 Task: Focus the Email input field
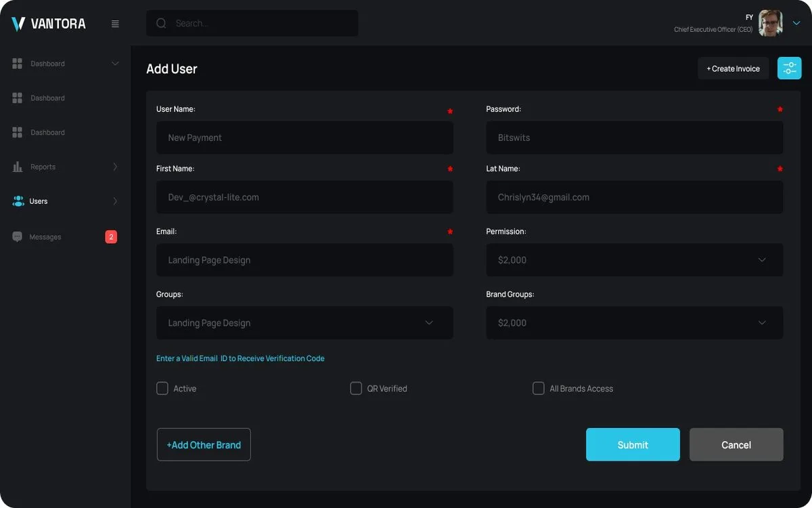(x=304, y=260)
